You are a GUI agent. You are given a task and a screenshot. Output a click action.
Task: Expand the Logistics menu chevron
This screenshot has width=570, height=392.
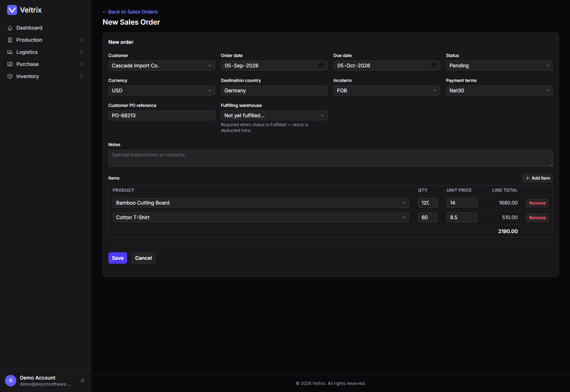pyautogui.click(x=82, y=52)
